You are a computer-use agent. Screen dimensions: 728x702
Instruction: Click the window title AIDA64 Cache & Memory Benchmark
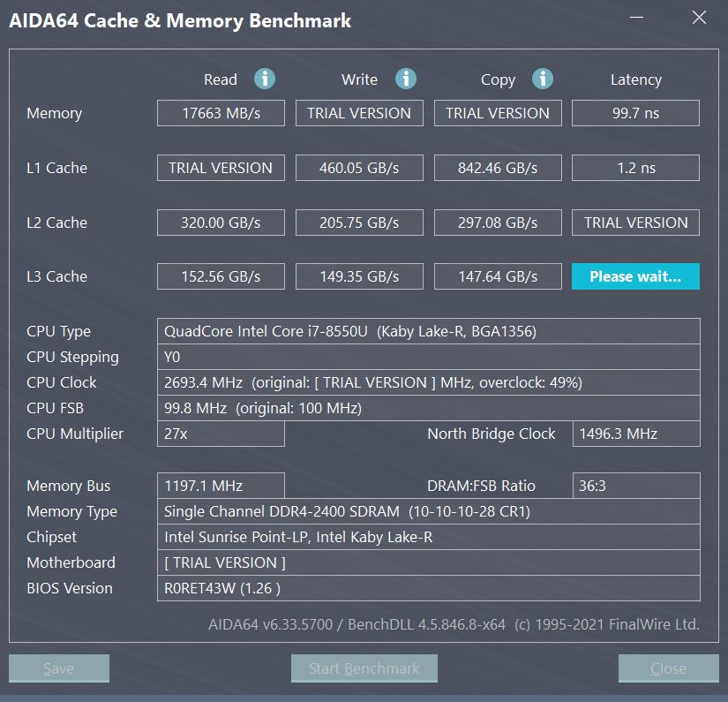(x=180, y=20)
